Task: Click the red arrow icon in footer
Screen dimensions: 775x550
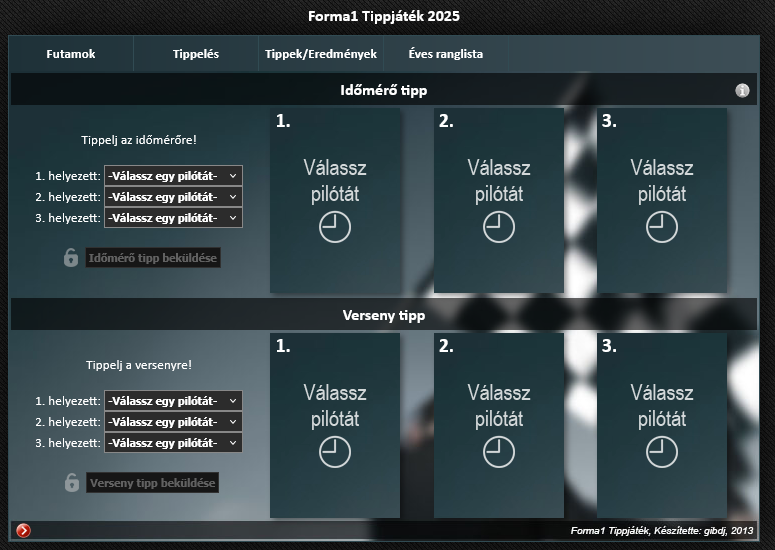Action: tap(24, 530)
